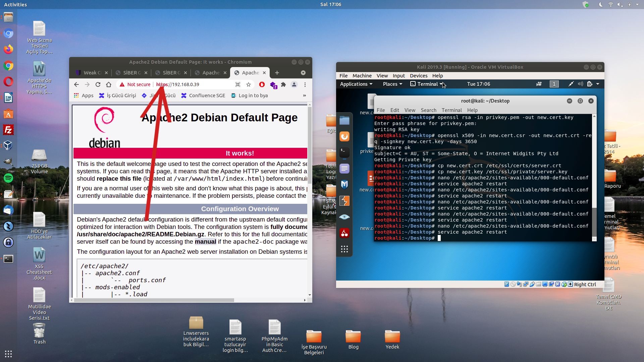Open the Blog folder on desktop
Image resolution: width=644 pixels, height=362 pixels.
pyautogui.click(x=353, y=339)
